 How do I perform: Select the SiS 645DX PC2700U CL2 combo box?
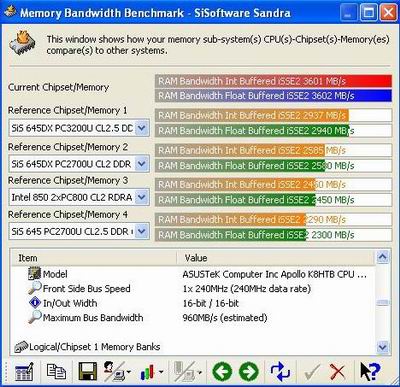tap(79, 164)
